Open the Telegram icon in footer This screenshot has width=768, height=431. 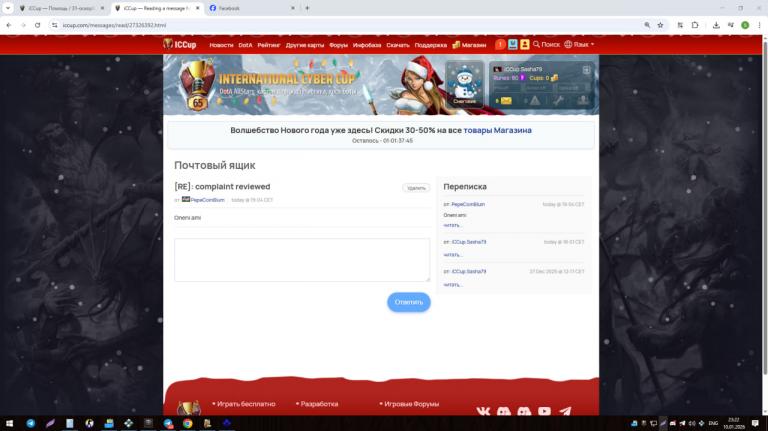[x=565, y=411]
